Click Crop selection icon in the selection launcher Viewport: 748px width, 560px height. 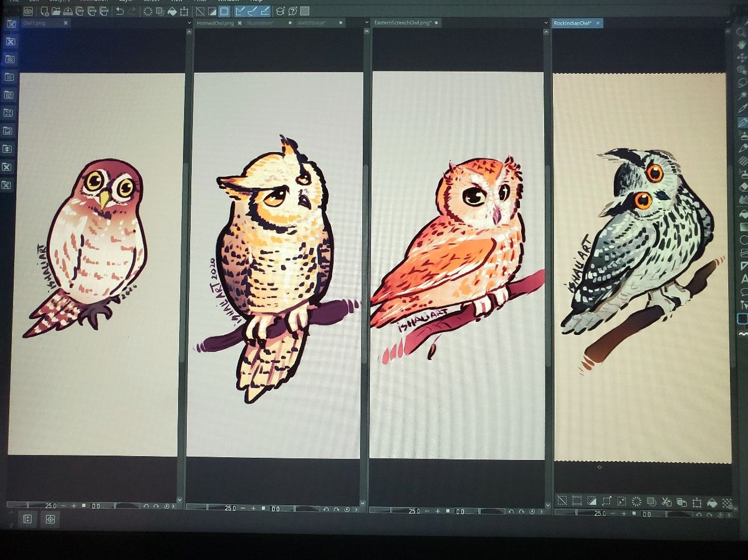pyautogui.click(x=577, y=501)
